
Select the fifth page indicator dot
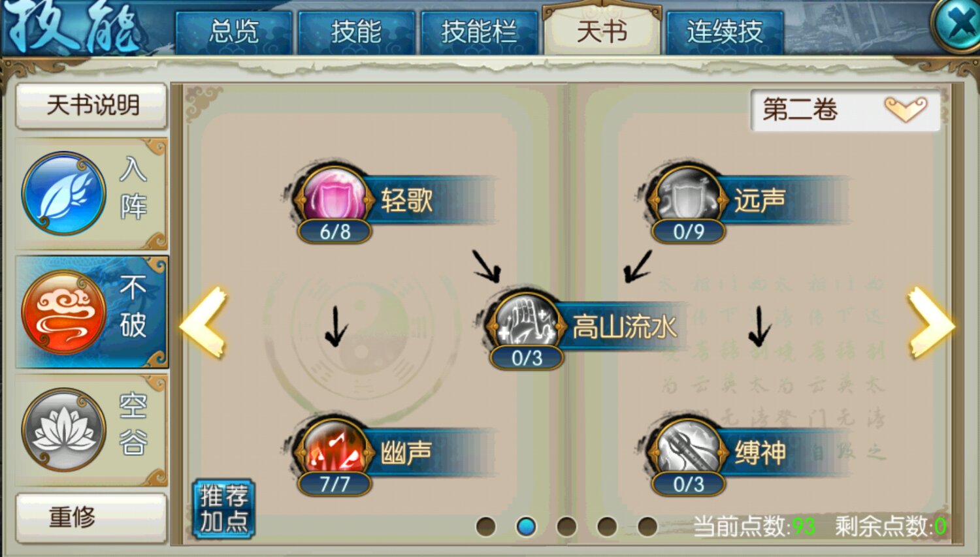647,526
